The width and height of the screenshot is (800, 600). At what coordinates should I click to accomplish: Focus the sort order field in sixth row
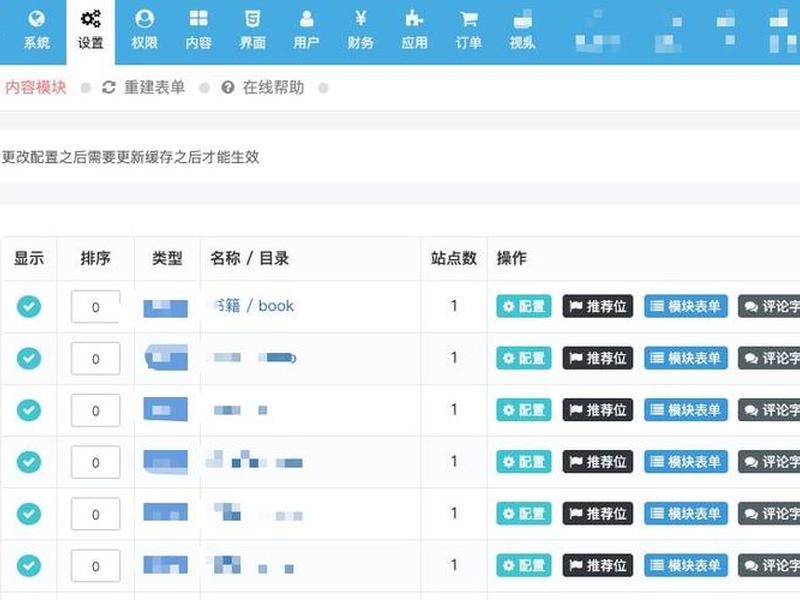point(95,566)
